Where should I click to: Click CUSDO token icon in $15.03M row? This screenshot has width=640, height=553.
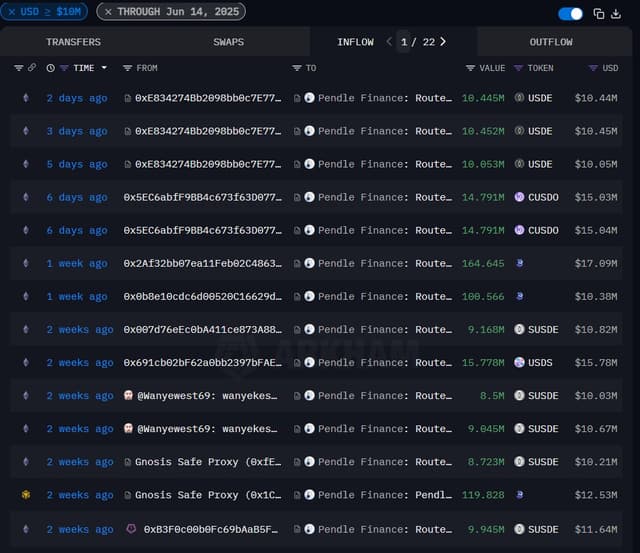519,197
